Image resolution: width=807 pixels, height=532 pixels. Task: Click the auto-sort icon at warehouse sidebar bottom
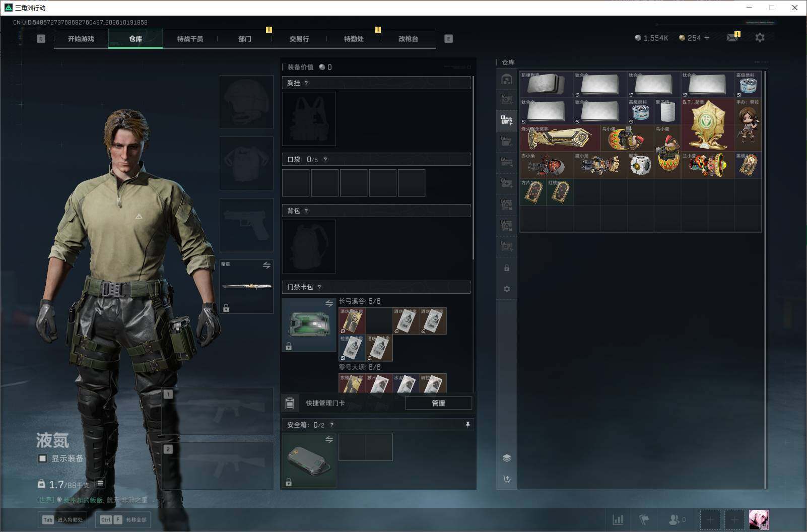tap(507, 479)
